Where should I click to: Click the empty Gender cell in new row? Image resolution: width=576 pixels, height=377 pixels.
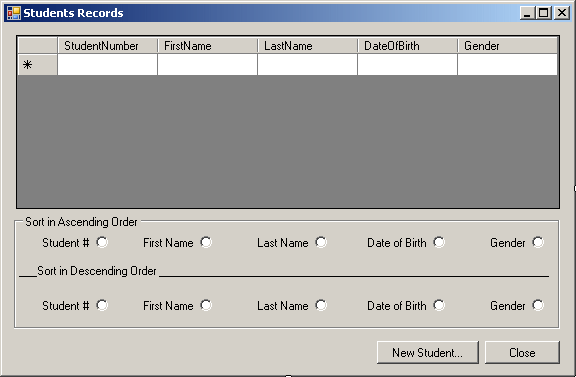(507, 65)
